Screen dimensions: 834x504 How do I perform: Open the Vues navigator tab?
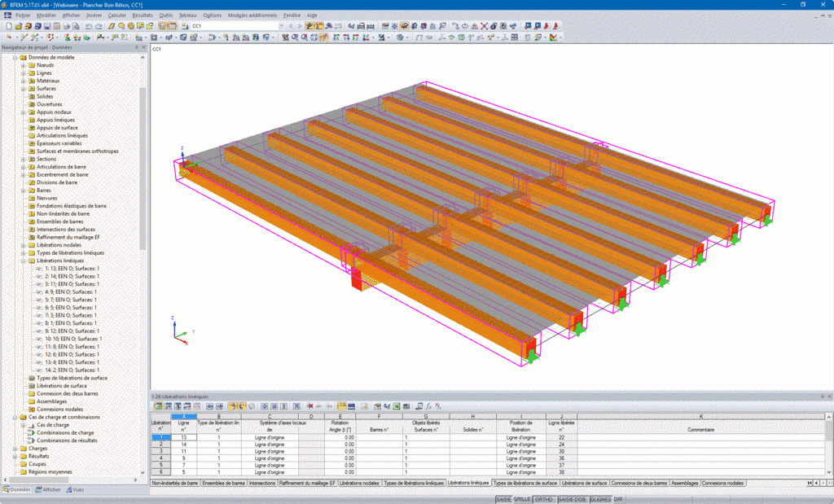(75, 489)
